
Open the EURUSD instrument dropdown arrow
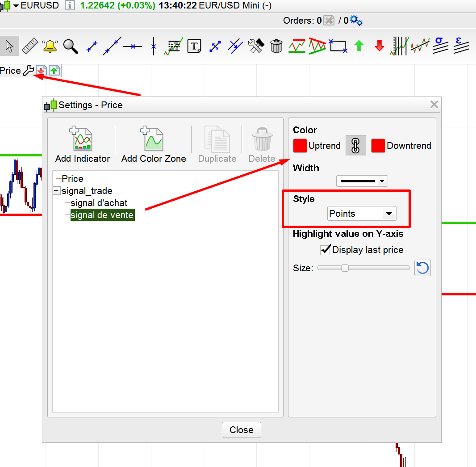[16, 6]
